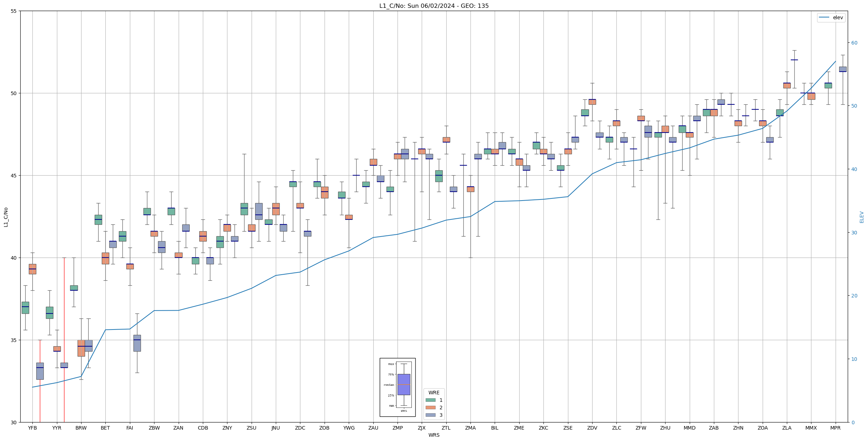This screenshot has width=868, height=441.
Task: Click the 45 tick on left axis
Action: [14, 176]
